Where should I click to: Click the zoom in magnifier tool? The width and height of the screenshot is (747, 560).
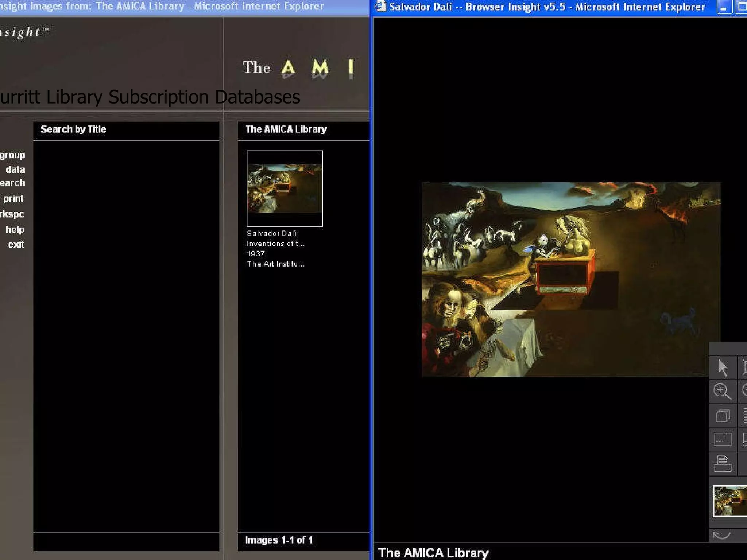tap(722, 392)
